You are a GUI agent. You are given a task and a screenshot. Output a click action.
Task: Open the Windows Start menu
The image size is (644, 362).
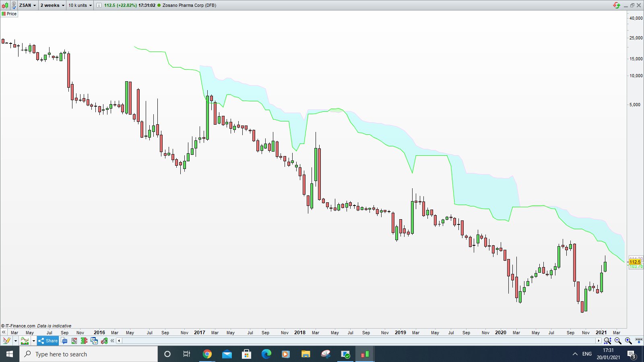point(10,354)
